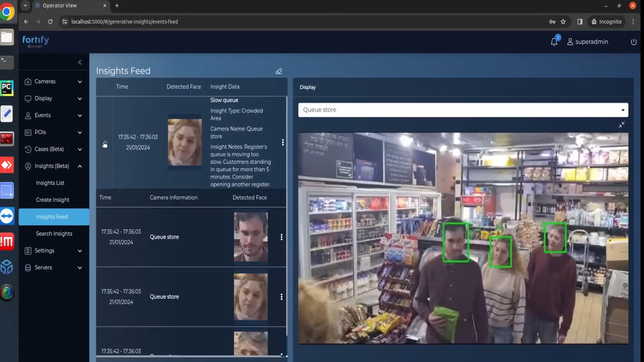Click the POIs sidebar icon
Screen dimensions: 644x362
(x=28, y=132)
